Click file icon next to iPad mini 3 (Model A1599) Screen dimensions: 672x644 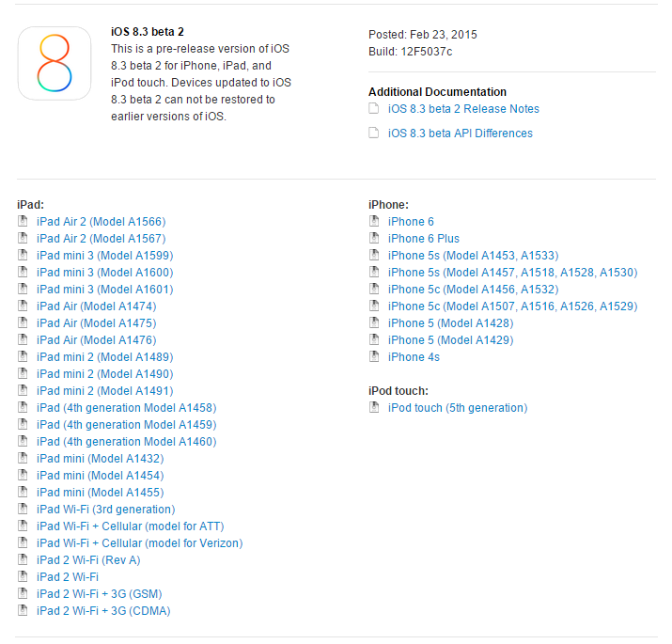tap(23, 255)
